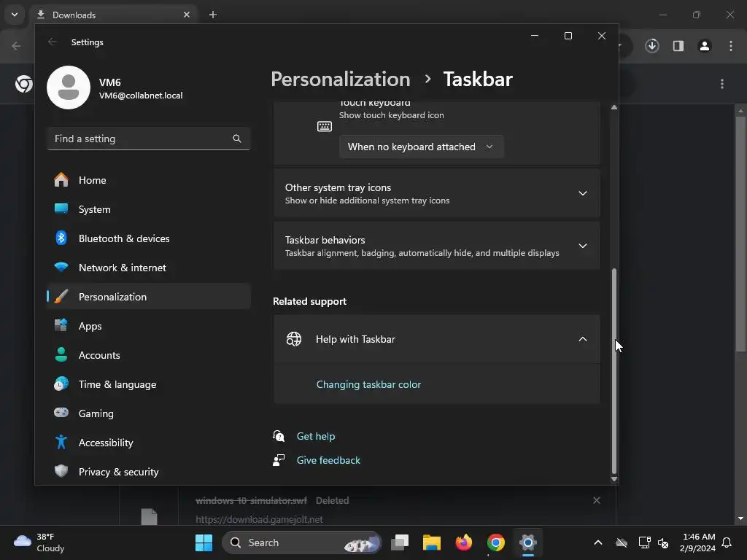The height and width of the screenshot is (560, 747).
Task: Click the globe icon beside Help with Taskbar
Action: click(294, 339)
